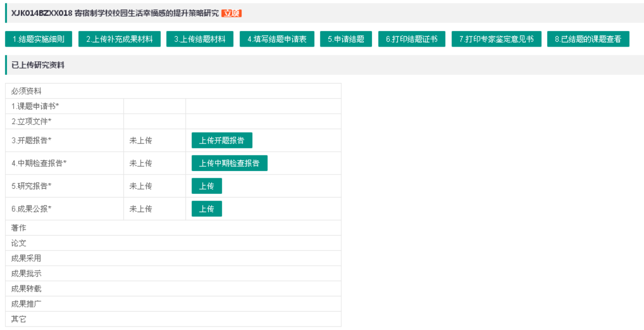Open the 1.结题实施细则 button
Screen dimensions: 644x330
38,39
